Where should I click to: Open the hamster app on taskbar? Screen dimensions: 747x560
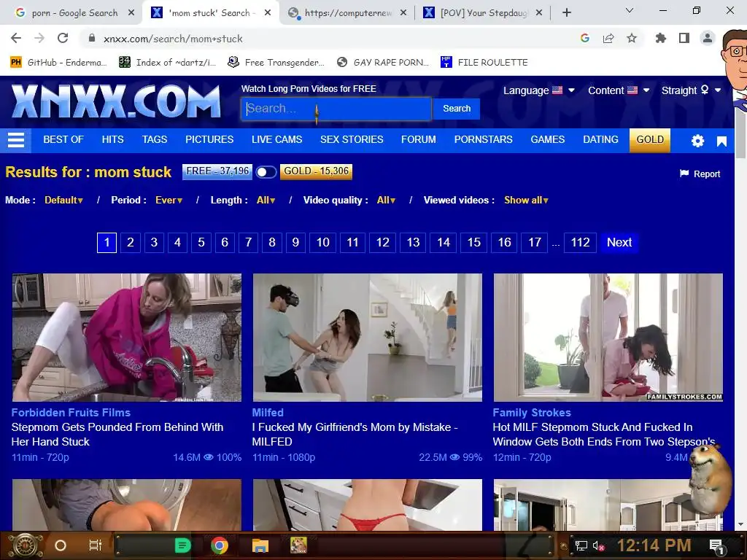coord(298,545)
